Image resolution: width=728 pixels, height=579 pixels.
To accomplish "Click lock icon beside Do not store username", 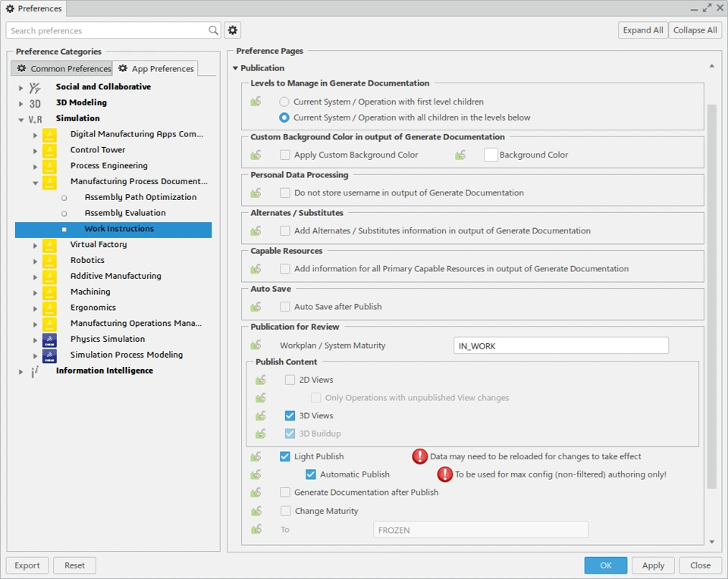I will pos(256,192).
